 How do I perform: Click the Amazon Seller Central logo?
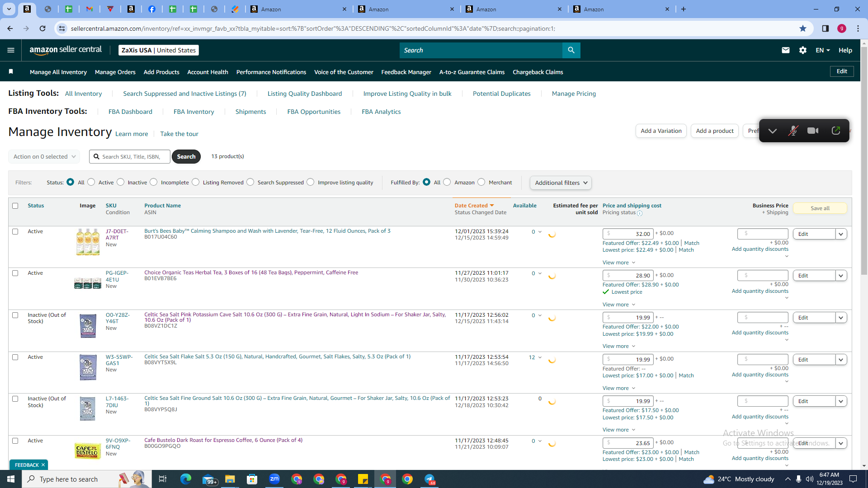(x=66, y=50)
